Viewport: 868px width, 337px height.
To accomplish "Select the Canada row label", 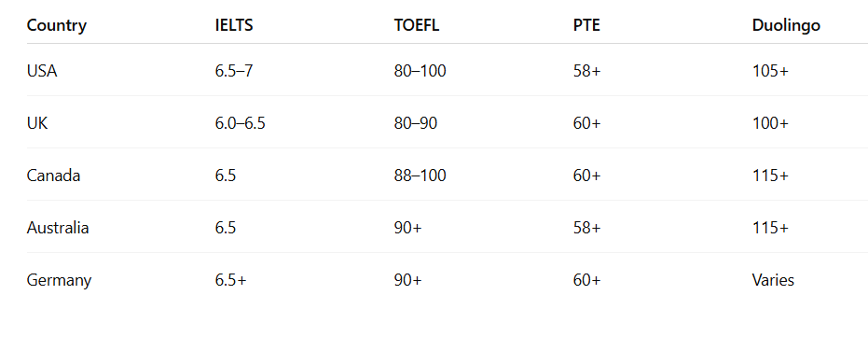I will tap(54, 176).
